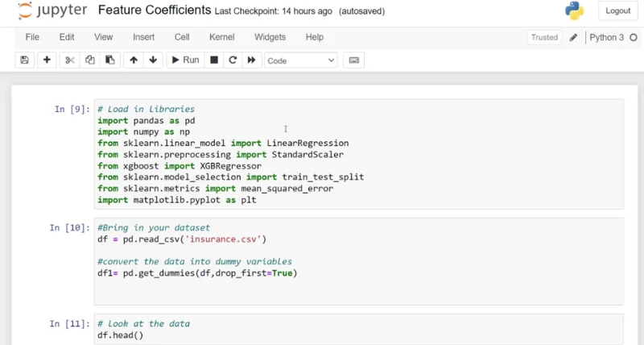Select cell by its In [11] prompt
The image size is (644, 345).
point(69,323)
